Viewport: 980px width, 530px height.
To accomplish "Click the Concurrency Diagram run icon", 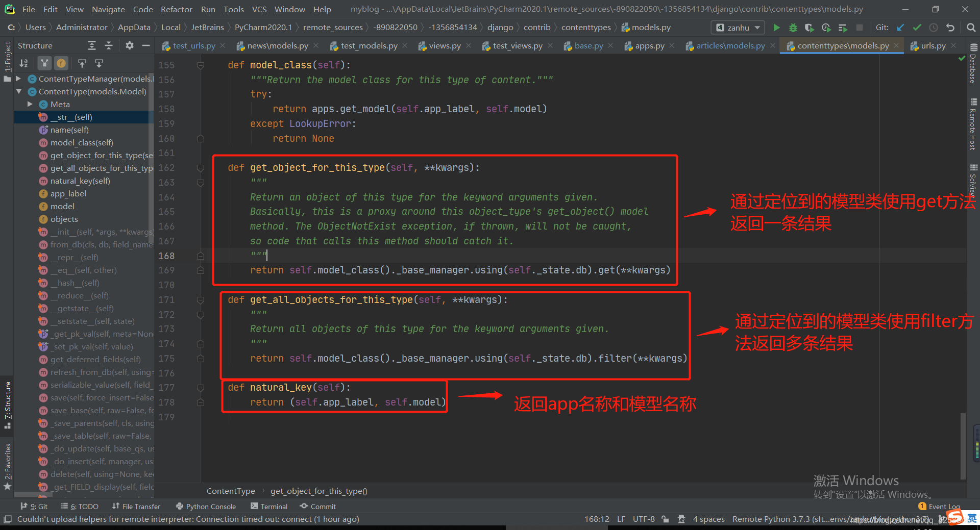I will (x=843, y=28).
